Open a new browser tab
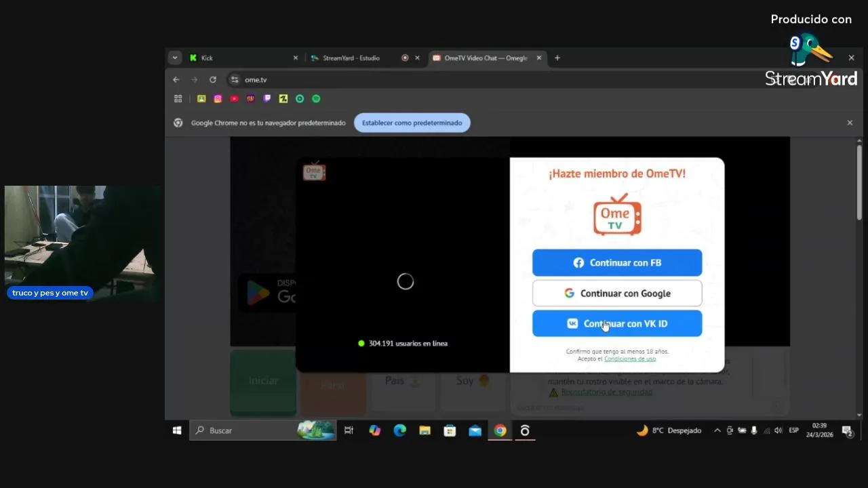The height and width of the screenshot is (488, 868). point(557,58)
